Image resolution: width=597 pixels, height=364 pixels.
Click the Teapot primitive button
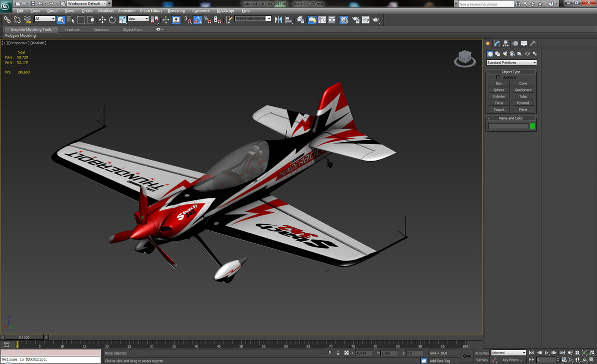[x=498, y=109]
